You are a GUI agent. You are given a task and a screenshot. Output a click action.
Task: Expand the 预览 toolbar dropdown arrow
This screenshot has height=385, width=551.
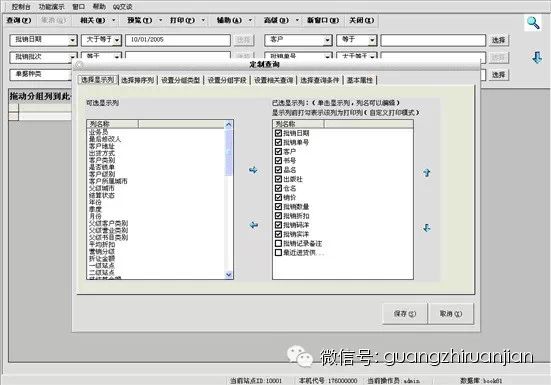pos(161,20)
